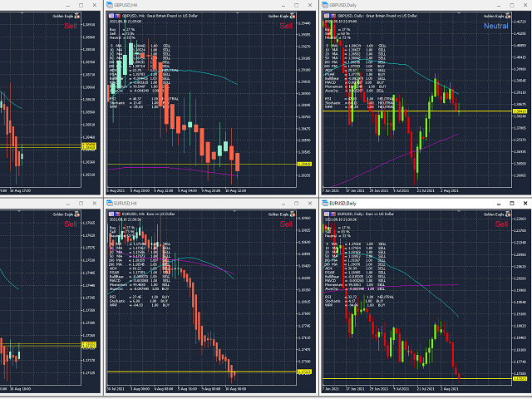The height and width of the screenshot is (399, 532).
Task: Open the flag-colored trade icon in GBPUSD,Daily chart
Action: point(332,16)
